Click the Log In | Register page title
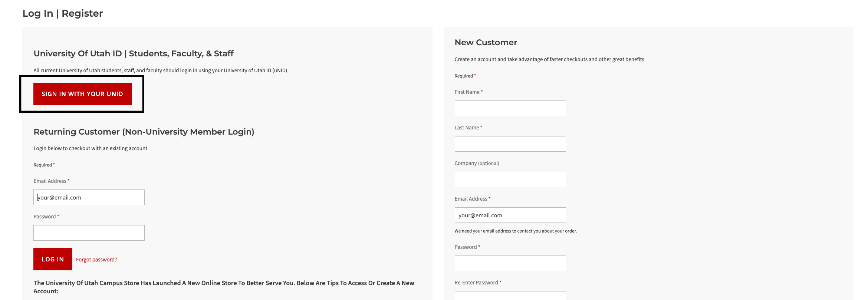 [x=63, y=13]
